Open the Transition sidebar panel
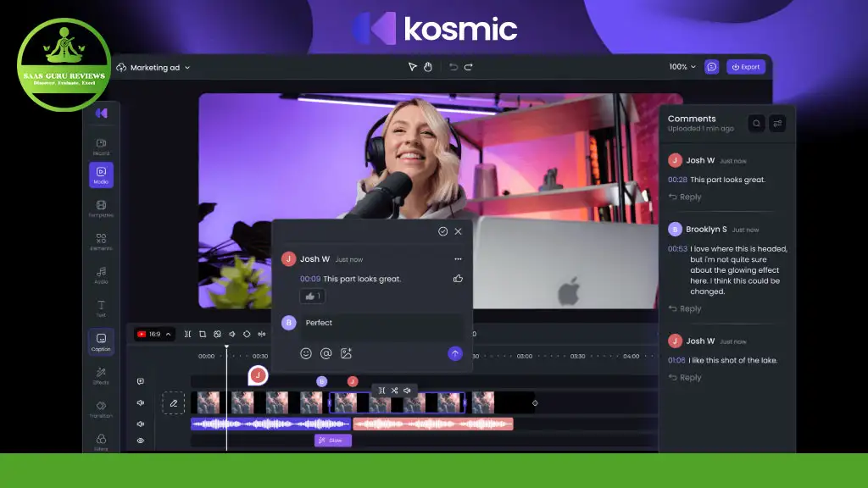The width and height of the screenshot is (868, 488). tap(101, 409)
